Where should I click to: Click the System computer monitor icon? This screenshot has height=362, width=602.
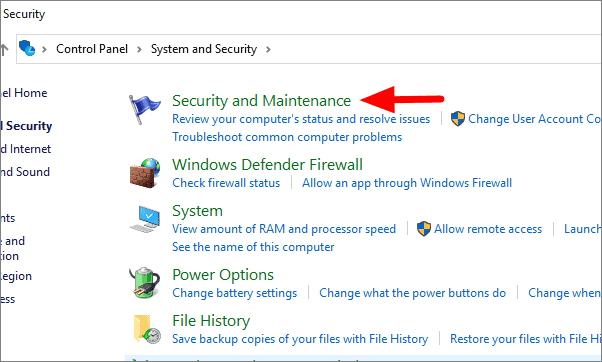click(x=145, y=219)
